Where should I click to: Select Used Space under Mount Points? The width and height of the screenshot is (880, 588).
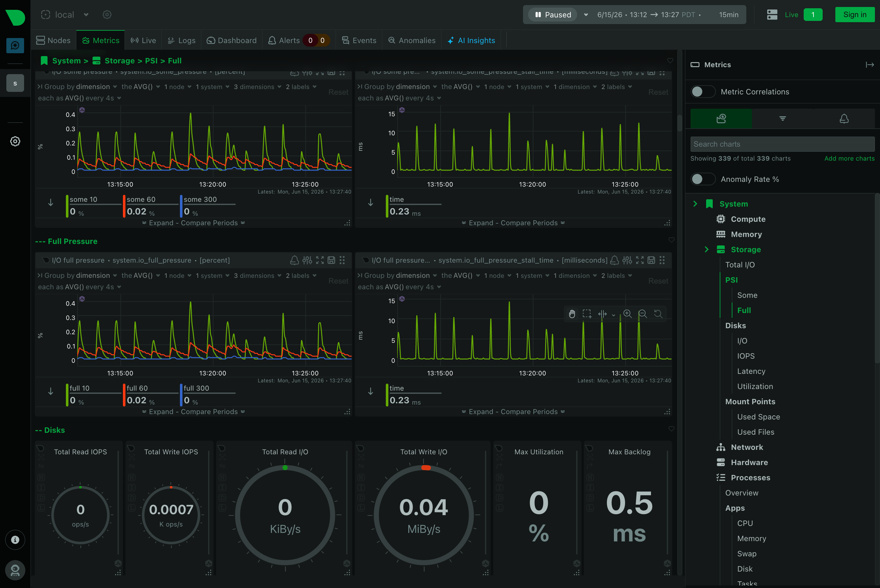click(758, 417)
